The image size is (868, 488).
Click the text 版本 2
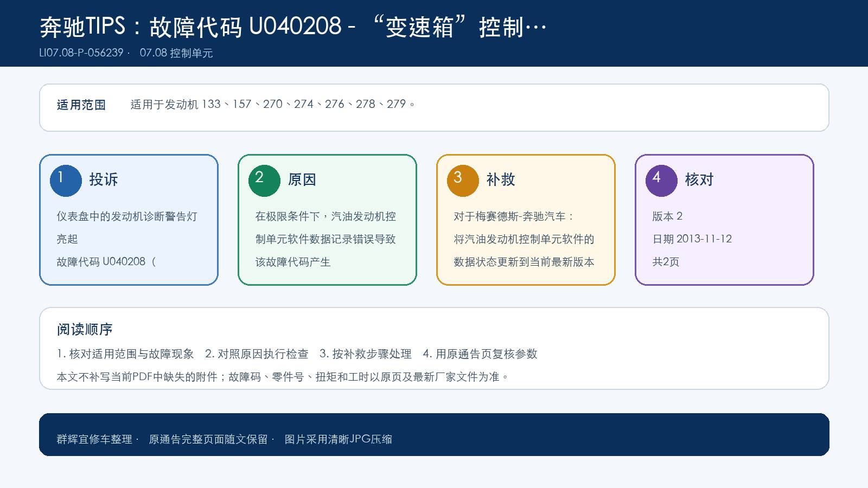667,216
